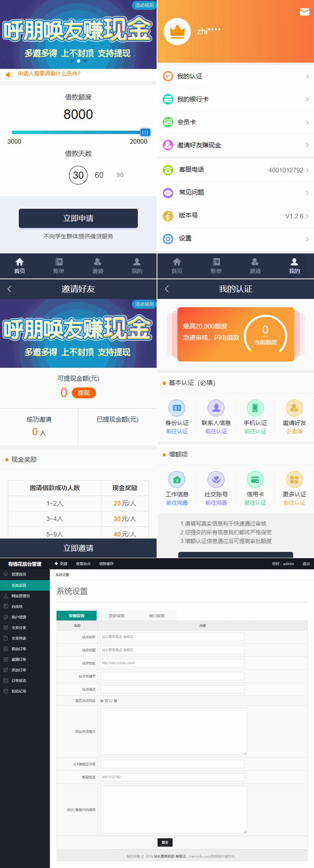Select 是 radio for 是否关闭网站
This screenshot has height=868, width=314.
(x=111, y=701)
